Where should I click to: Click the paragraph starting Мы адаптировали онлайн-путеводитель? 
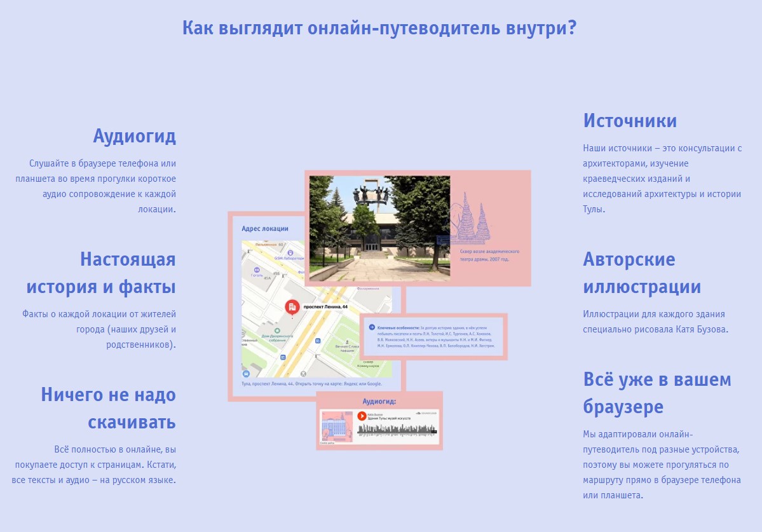pyautogui.click(x=662, y=465)
